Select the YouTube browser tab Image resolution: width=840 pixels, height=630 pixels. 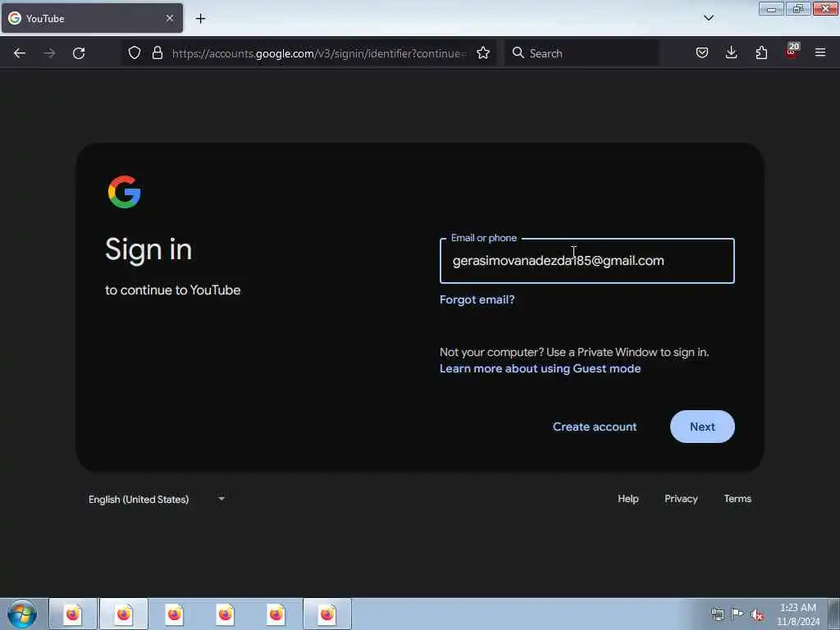[92, 18]
